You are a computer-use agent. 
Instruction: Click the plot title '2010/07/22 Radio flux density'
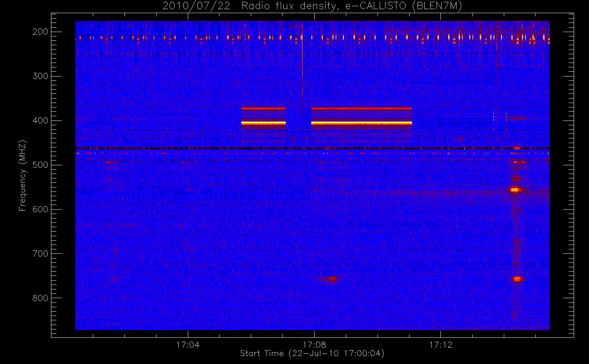(x=312, y=6)
